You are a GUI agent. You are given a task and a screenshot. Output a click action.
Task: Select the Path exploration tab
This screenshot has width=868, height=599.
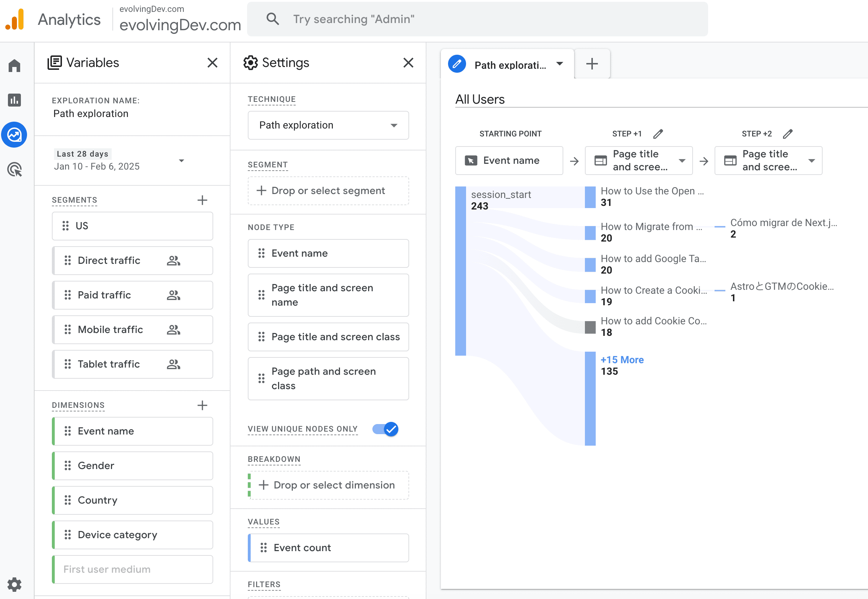coord(507,64)
